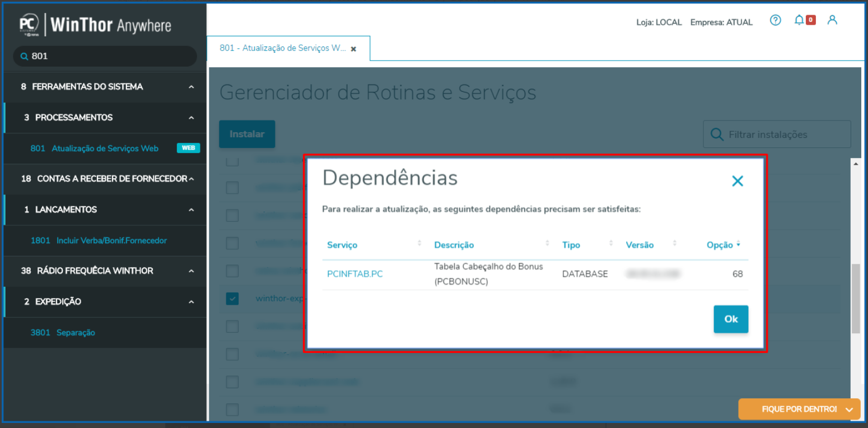Click the search magnifier in sidebar
This screenshot has width=868, height=428.
pyautogui.click(x=24, y=57)
